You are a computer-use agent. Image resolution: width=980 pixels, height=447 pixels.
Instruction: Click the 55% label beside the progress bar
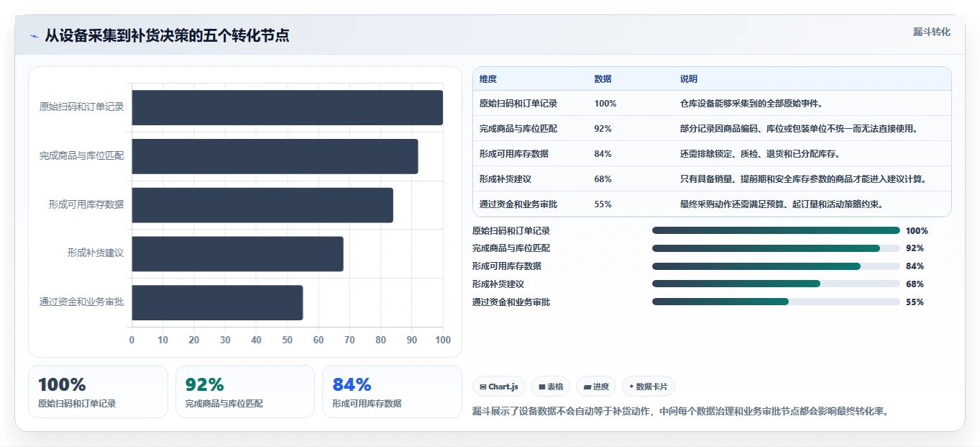click(x=915, y=302)
